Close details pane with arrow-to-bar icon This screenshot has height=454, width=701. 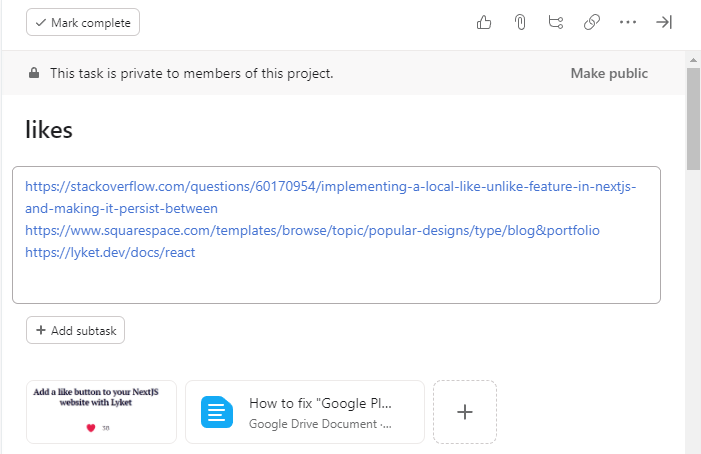coord(664,22)
